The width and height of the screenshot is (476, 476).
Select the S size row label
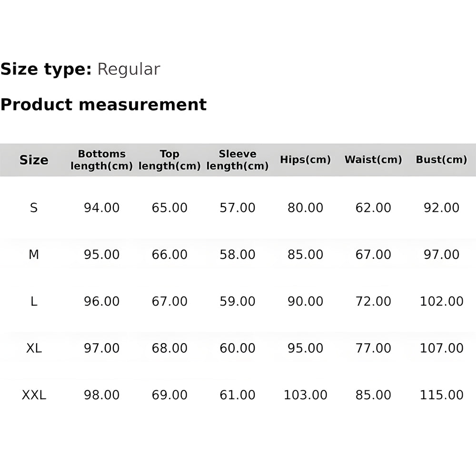(x=34, y=208)
